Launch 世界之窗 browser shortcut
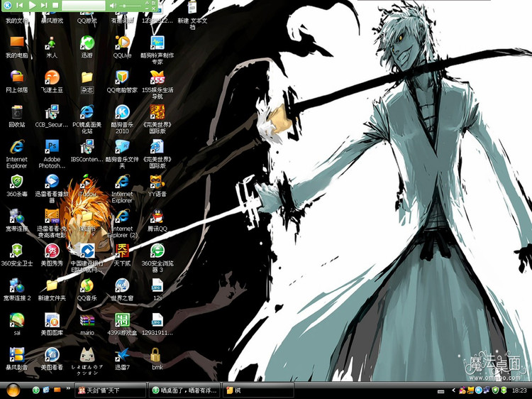Viewport: 532px width, 399px height. coord(122,290)
